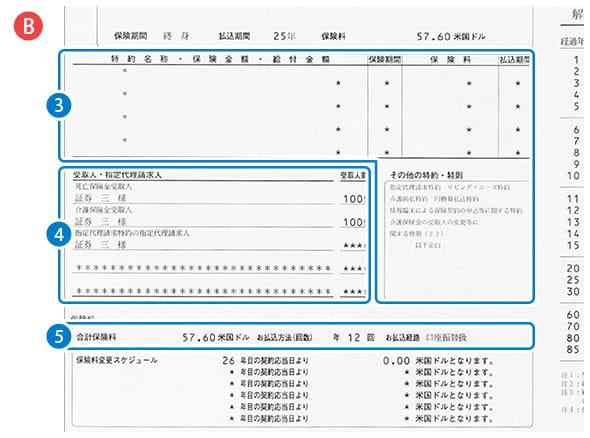Click the 保険期間 終身 value at top
This screenshot has width=590, height=438.
176,36
